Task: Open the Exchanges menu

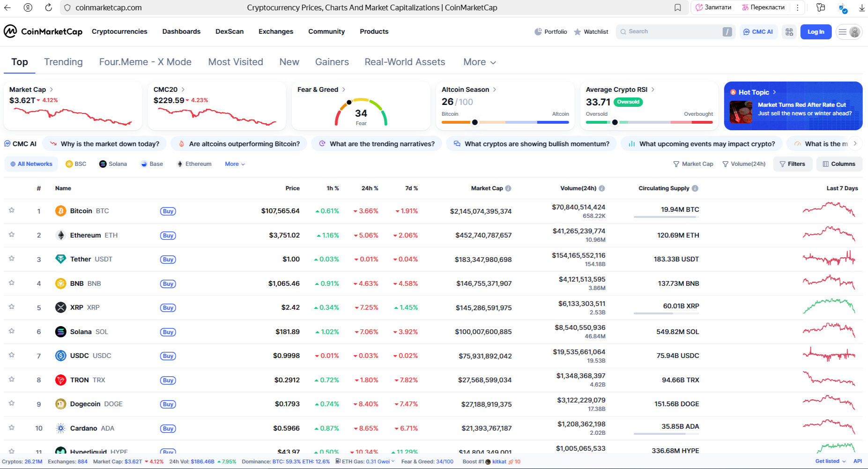Action: tap(275, 31)
